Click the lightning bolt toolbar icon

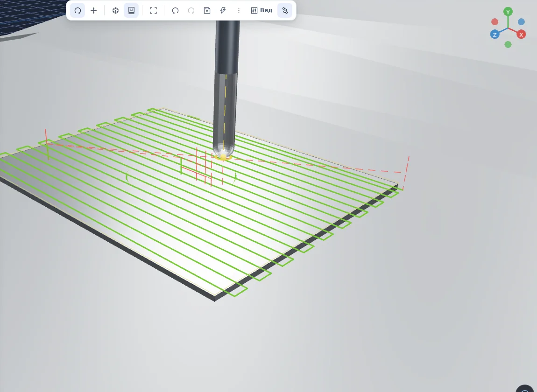tap(223, 11)
